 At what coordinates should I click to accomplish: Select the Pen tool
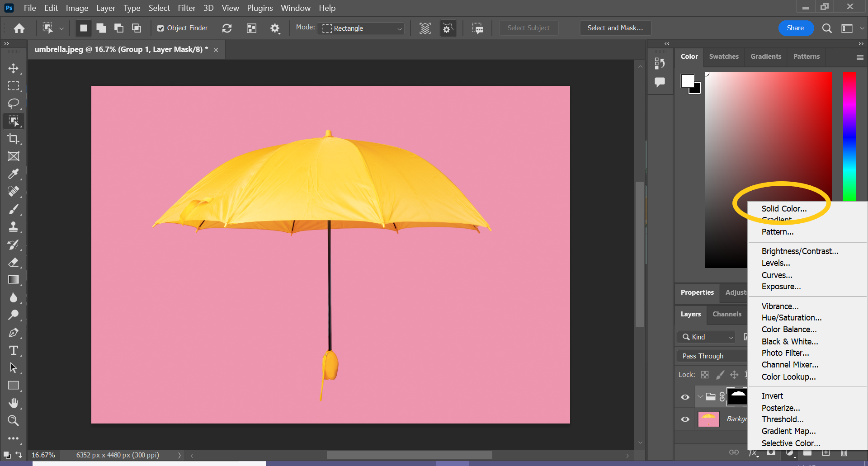(x=14, y=333)
